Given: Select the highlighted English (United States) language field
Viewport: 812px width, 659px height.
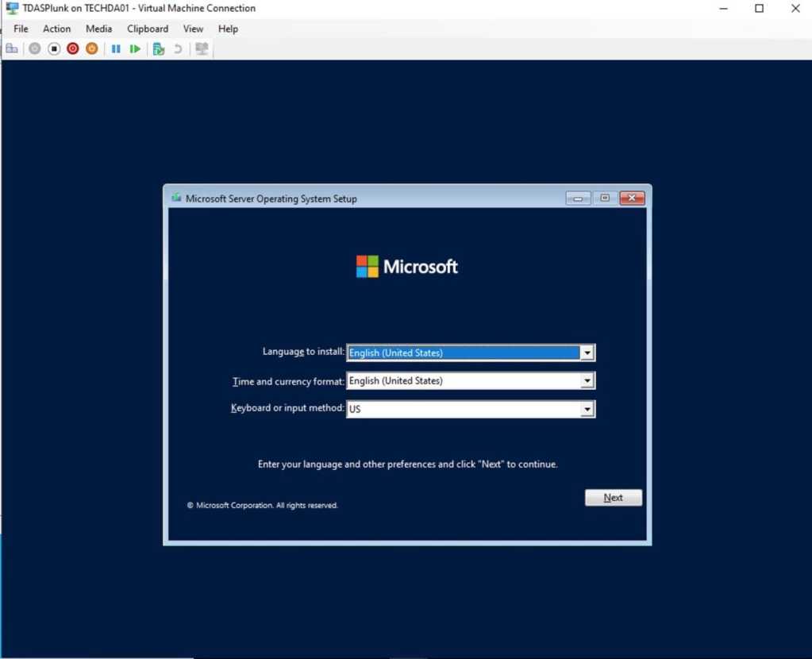Looking at the screenshot, I should click(460, 352).
